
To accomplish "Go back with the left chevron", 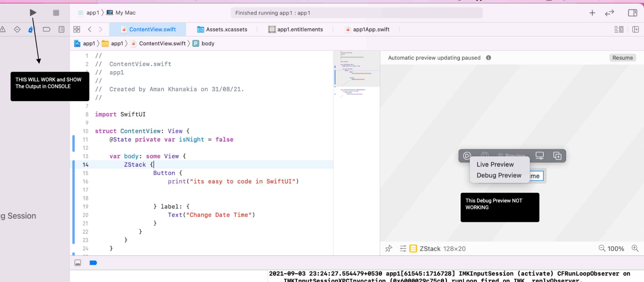I will [x=90, y=29].
